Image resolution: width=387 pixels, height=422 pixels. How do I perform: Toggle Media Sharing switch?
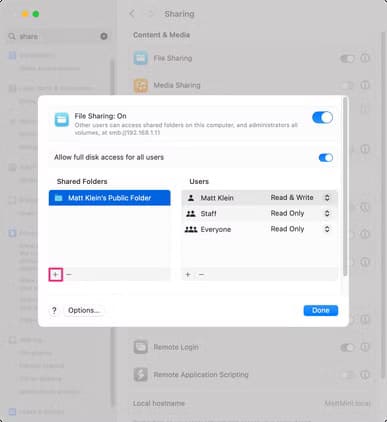pyautogui.click(x=347, y=85)
